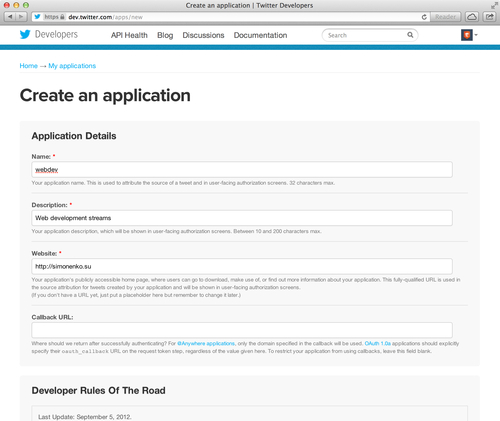Open the user avatar account menu
The image size is (500, 421).
(469, 35)
